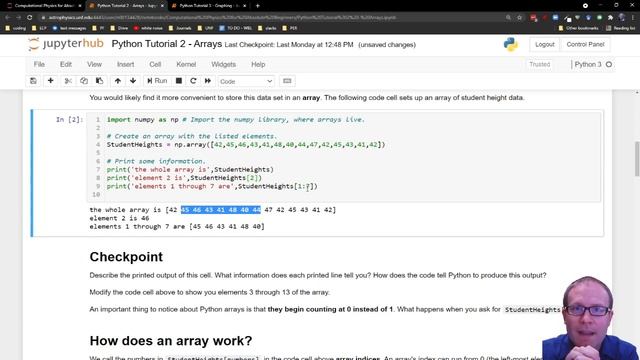Open the browser profile avatar

[x=622, y=17]
